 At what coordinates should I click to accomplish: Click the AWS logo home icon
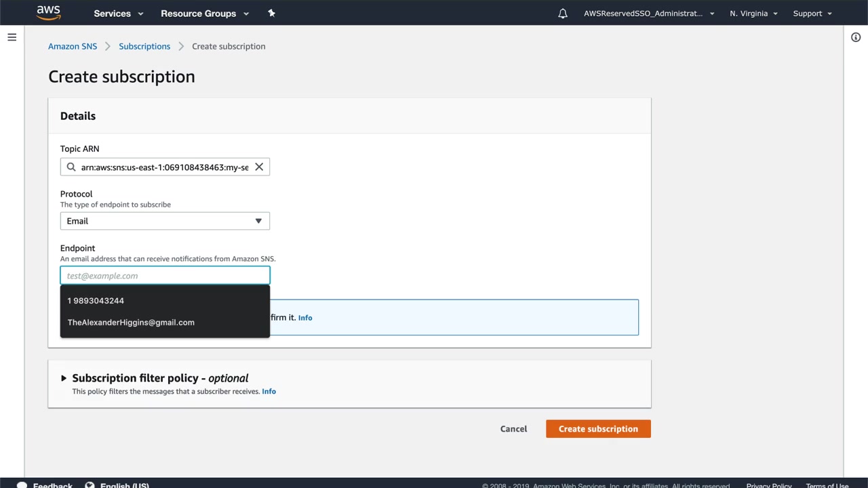[x=48, y=13]
